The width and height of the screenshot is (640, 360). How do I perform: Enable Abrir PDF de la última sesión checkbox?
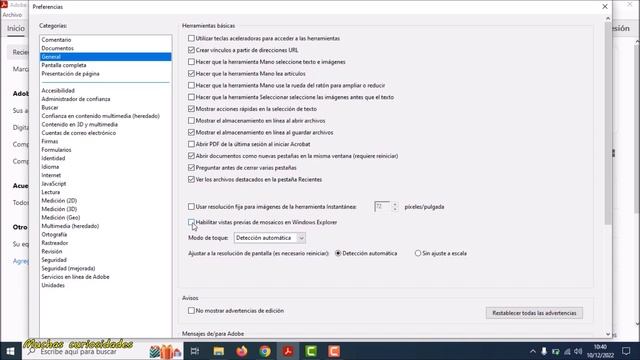coord(191,144)
